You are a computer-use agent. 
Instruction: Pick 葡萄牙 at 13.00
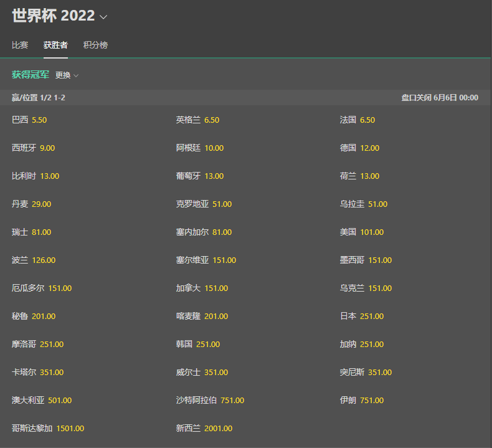[200, 176]
